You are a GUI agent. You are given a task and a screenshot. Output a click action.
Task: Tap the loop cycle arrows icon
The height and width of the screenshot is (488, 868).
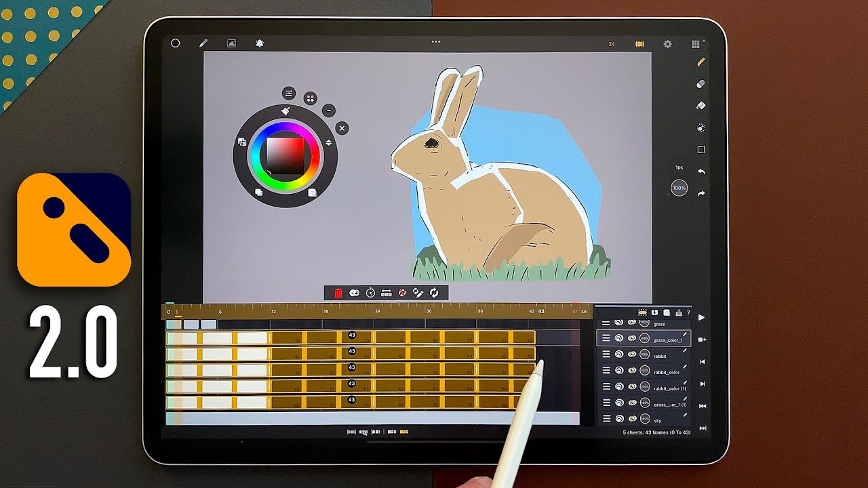434,293
